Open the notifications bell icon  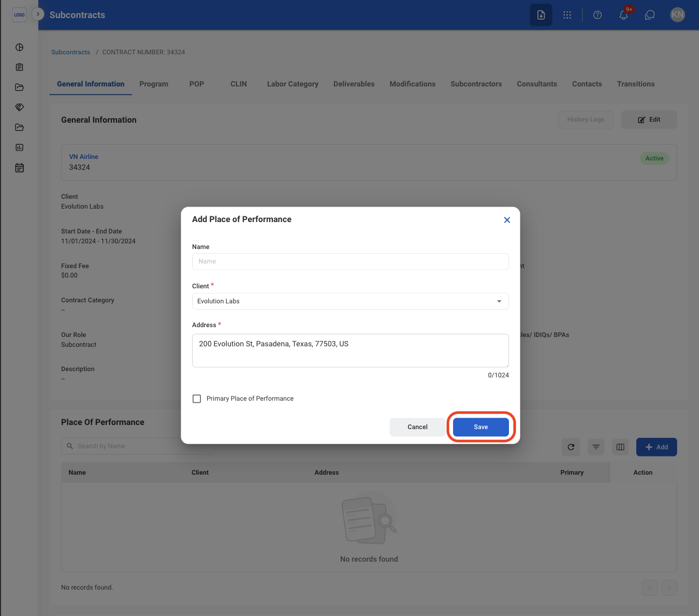623,15
